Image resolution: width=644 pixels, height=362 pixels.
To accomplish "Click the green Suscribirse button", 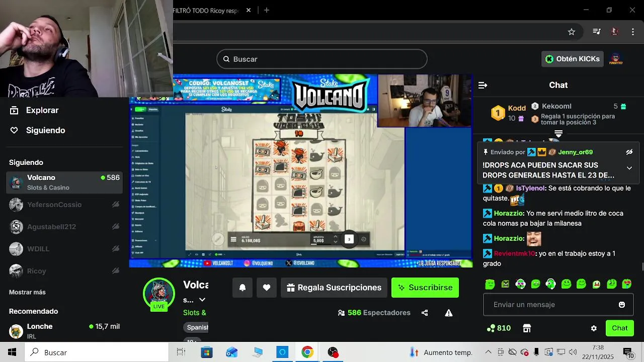I will (425, 288).
